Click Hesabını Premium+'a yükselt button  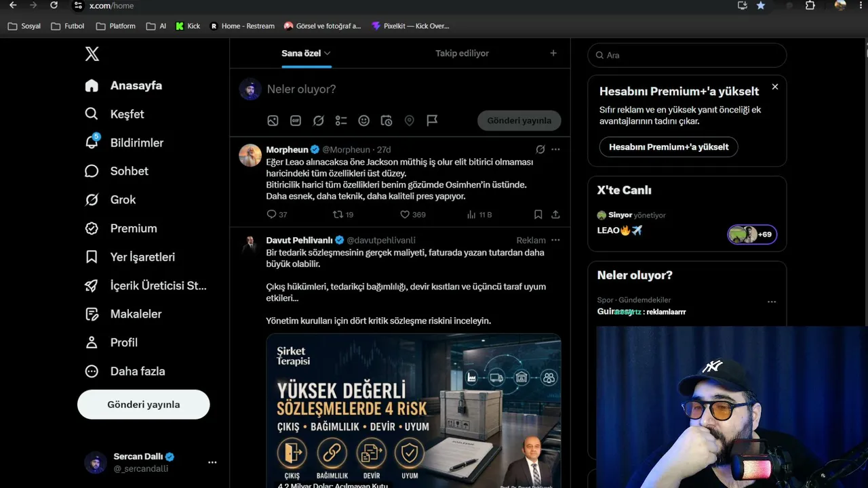click(x=669, y=147)
